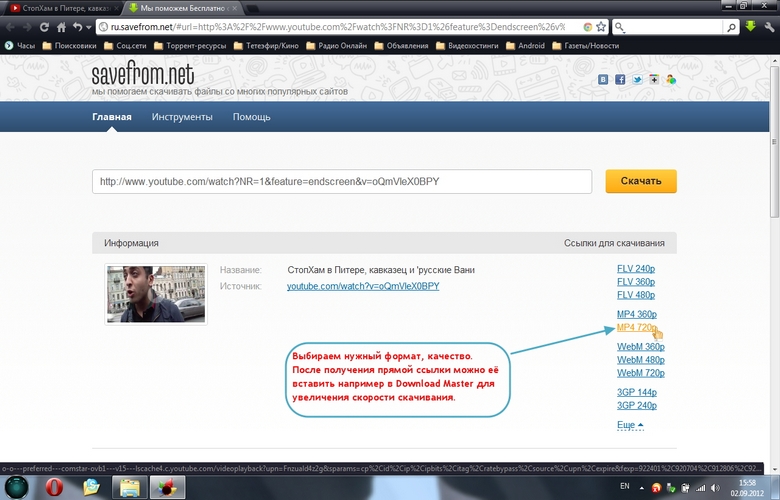Click the yellow Скачать button
The image size is (780, 500).
pyautogui.click(x=641, y=181)
